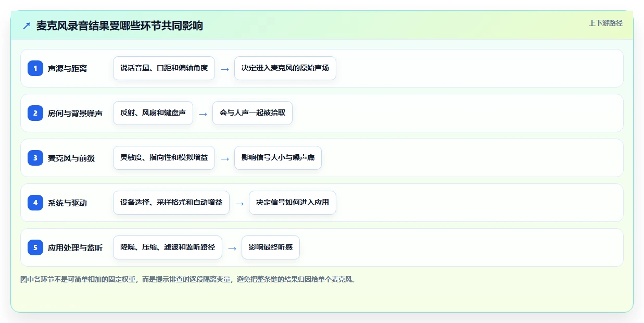Click the 麦克风与前级 label

coord(71,158)
